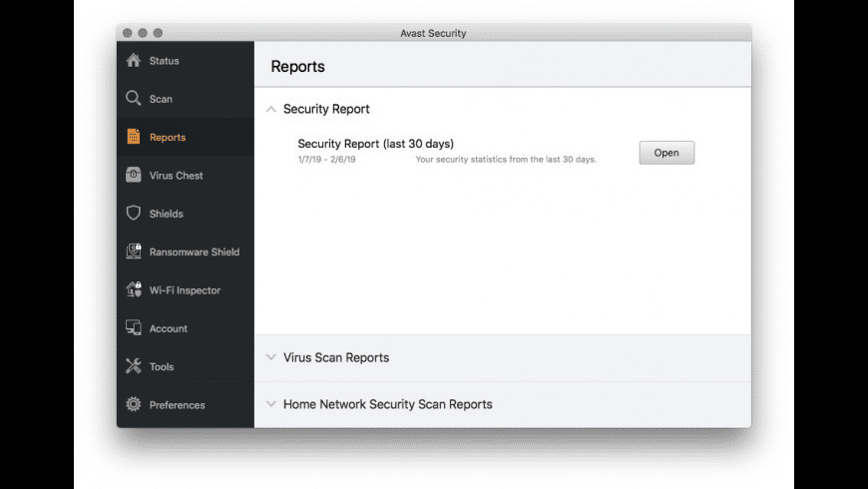Open Virus Chest from sidebar
The width and height of the screenshot is (868, 489).
tap(176, 176)
